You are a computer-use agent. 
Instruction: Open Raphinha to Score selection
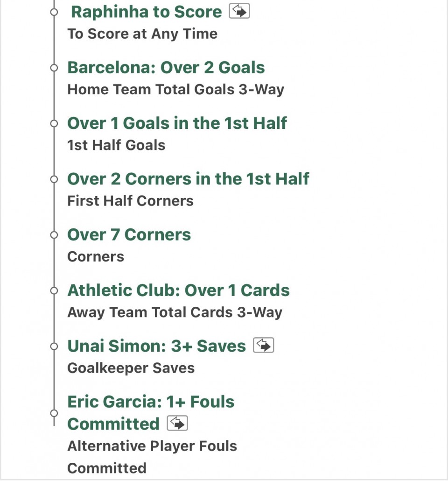coord(146,12)
